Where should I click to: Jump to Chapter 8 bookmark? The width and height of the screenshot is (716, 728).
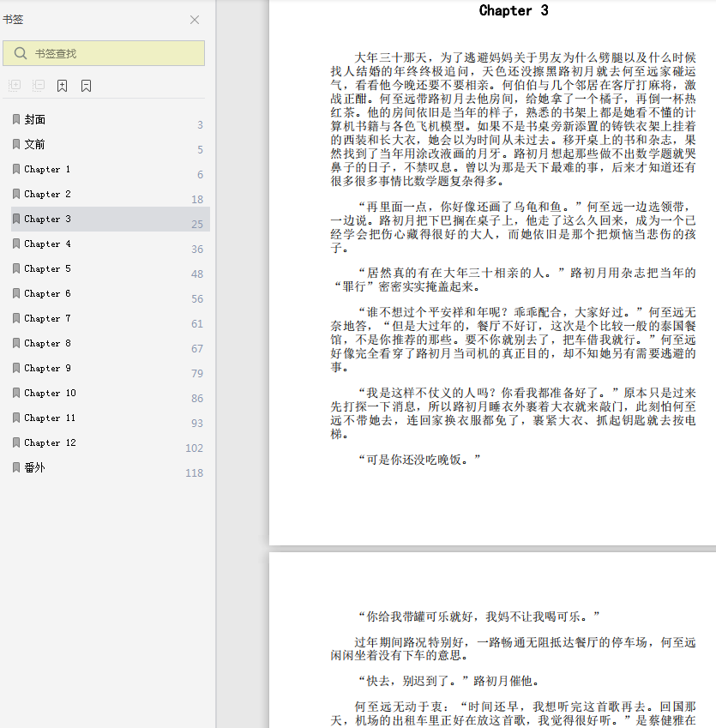(x=111, y=343)
